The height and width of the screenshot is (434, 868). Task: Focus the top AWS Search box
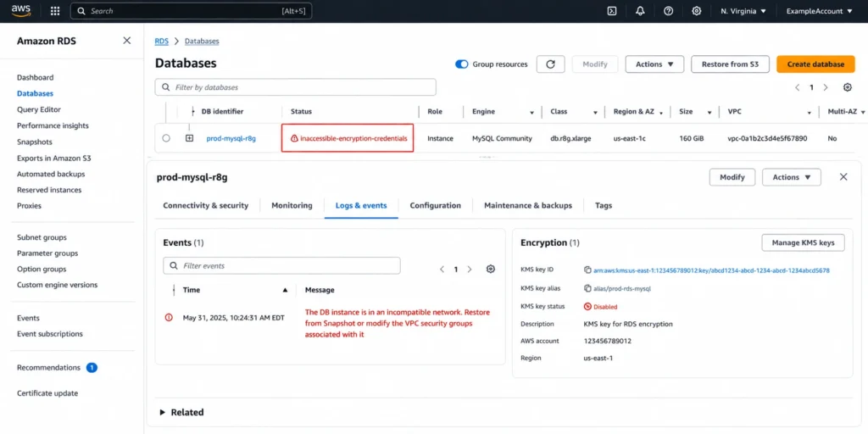[x=191, y=11]
